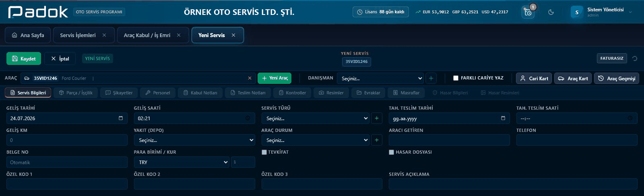Toggle dark mode moon icon
Viewport: 644px width, 196px height.
point(551,12)
